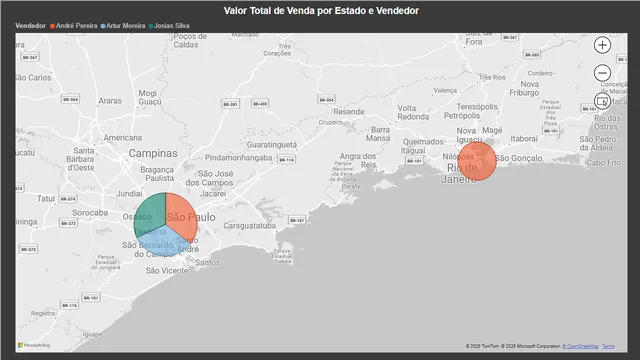Click the Guaratinguetá map label
The height and width of the screenshot is (360, 640).
point(272,144)
